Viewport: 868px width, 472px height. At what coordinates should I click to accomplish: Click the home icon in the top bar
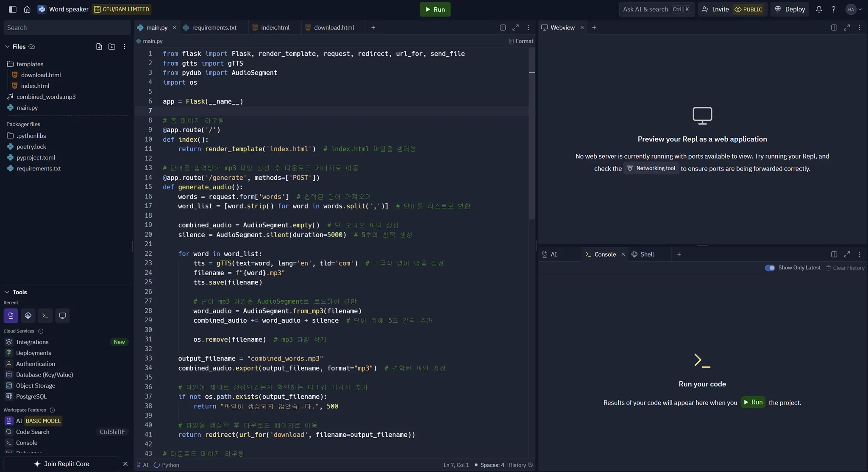coord(27,9)
